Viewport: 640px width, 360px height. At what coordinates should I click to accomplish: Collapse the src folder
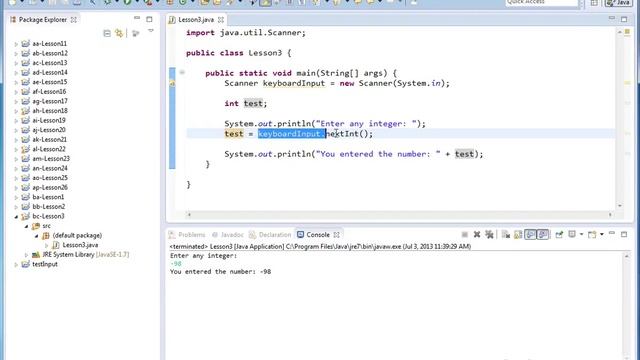27,226
